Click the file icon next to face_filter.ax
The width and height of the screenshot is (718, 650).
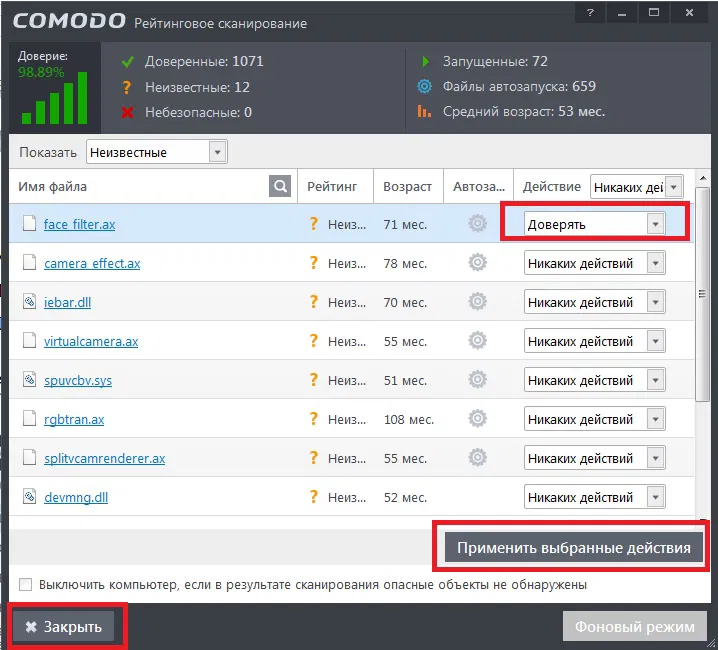point(30,224)
